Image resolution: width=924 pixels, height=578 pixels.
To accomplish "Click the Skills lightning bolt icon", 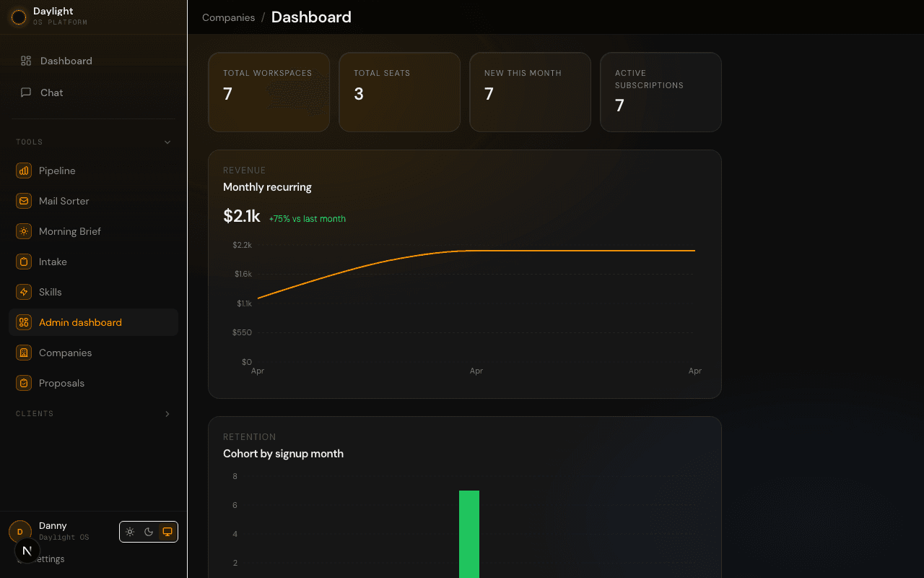I will pos(24,292).
